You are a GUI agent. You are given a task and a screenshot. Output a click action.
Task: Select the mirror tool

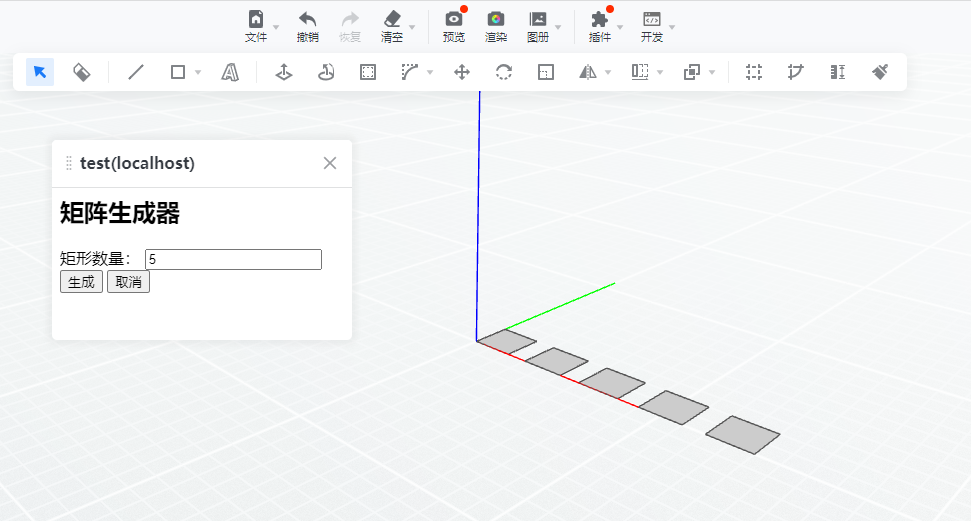[x=588, y=72]
